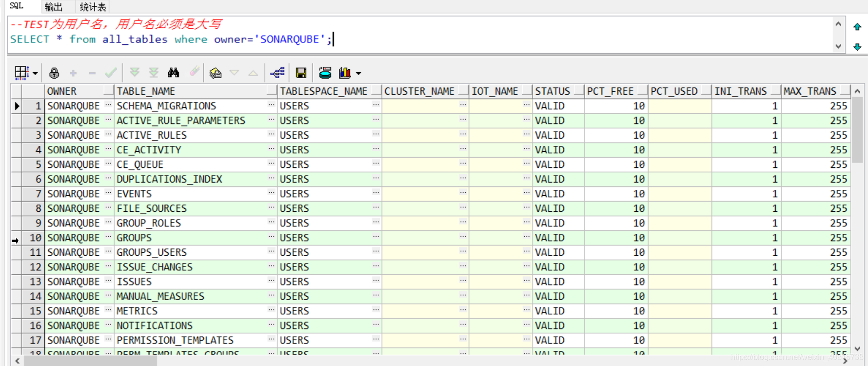Open ellipsis button in CE_QUEUE tablespace cell

375,163
